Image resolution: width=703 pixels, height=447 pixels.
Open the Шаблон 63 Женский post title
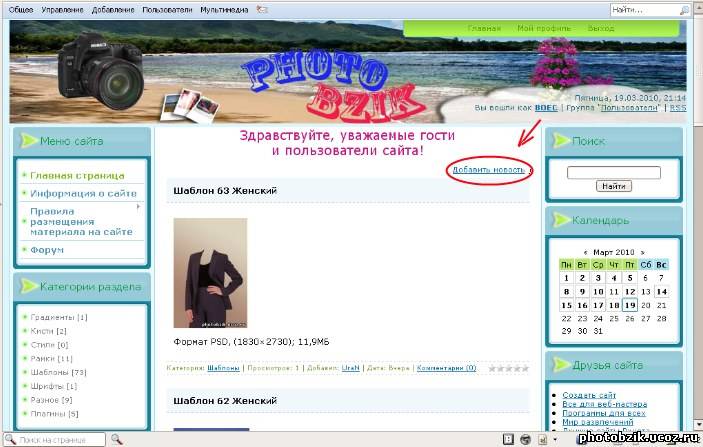(225, 191)
